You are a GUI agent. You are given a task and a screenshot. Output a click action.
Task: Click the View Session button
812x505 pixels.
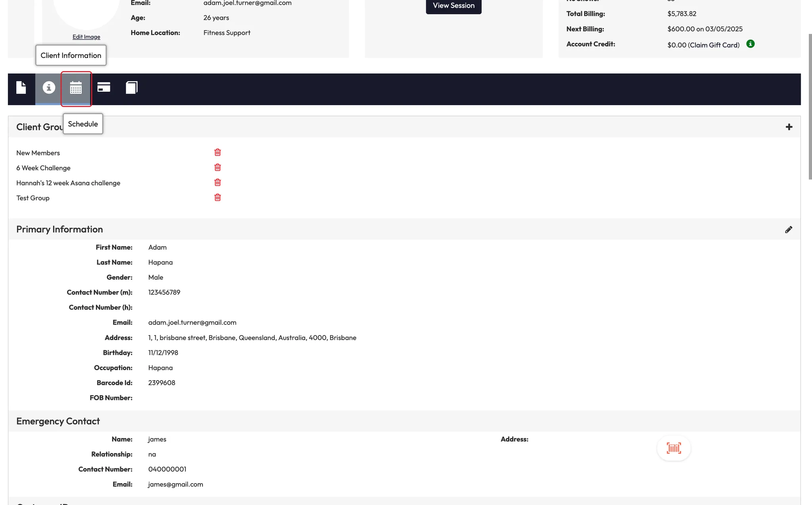coord(454,6)
